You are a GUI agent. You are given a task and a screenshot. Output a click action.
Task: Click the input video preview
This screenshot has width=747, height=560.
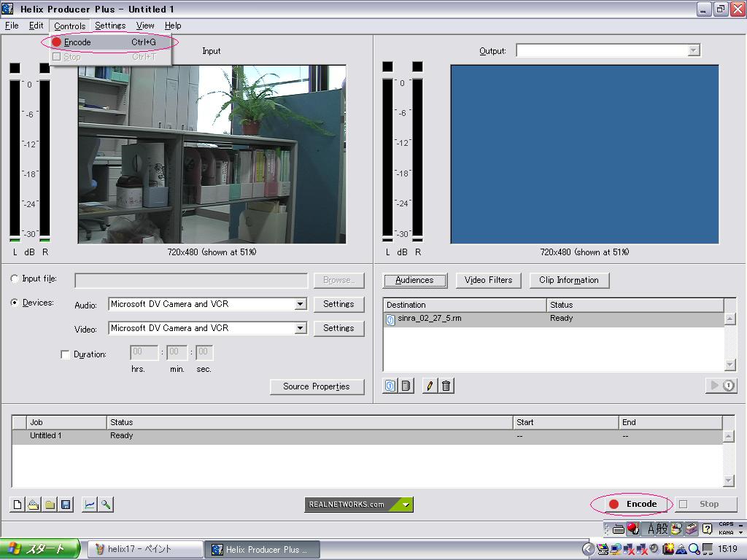point(212,155)
